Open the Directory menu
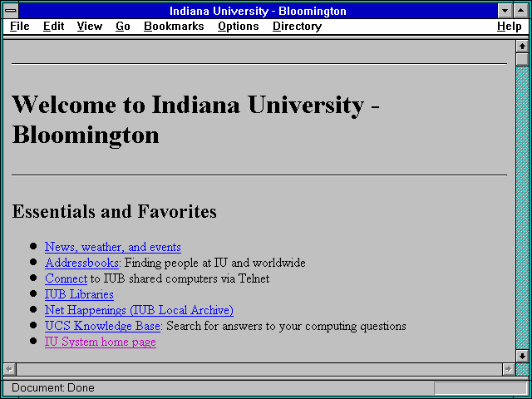This screenshot has width=532, height=399. [x=298, y=27]
